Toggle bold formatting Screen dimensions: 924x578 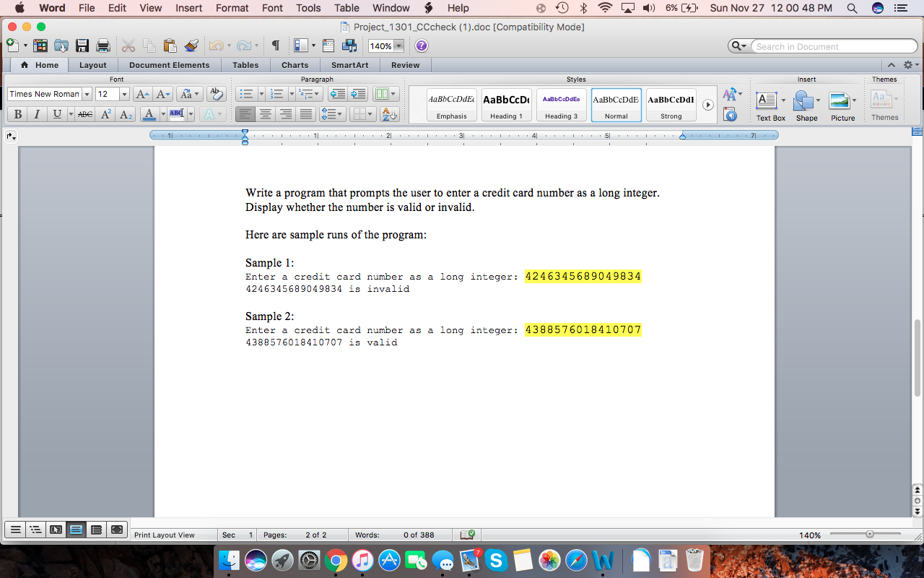pyautogui.click(x=17, y=114)
